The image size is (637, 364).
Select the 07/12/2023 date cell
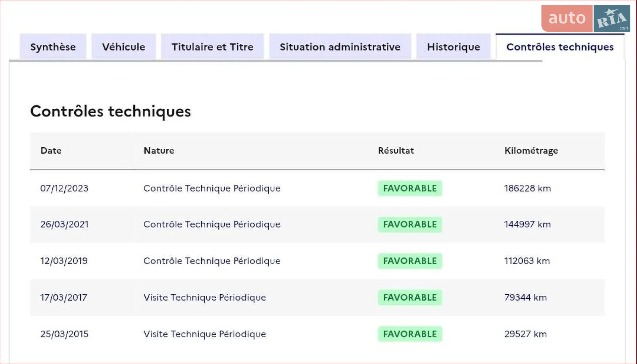click(64, 188)
